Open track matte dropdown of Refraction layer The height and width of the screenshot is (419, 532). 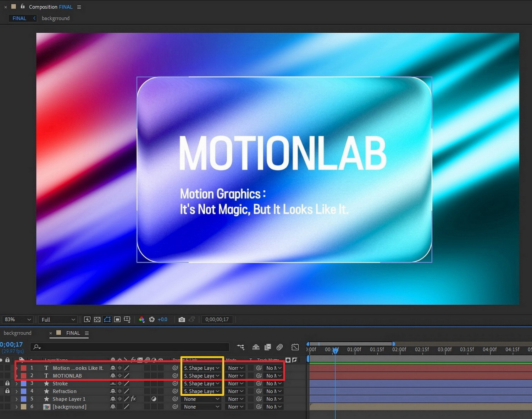tap(274, 391)
